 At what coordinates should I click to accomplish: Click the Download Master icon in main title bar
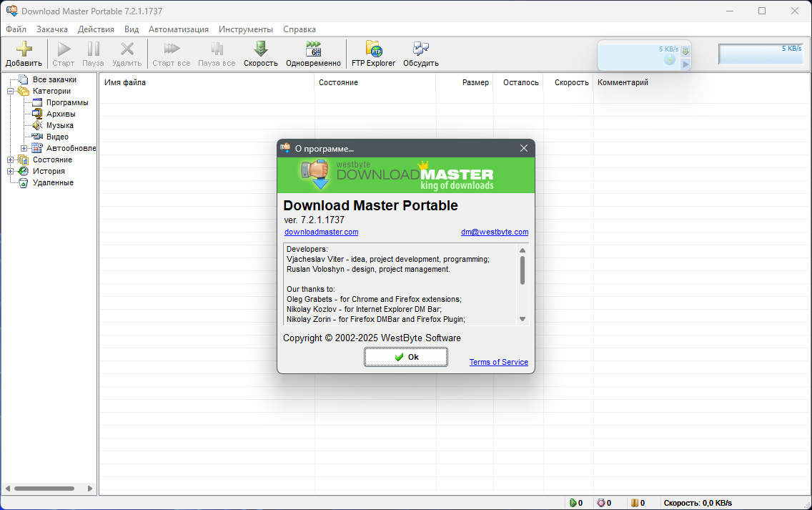12,11
